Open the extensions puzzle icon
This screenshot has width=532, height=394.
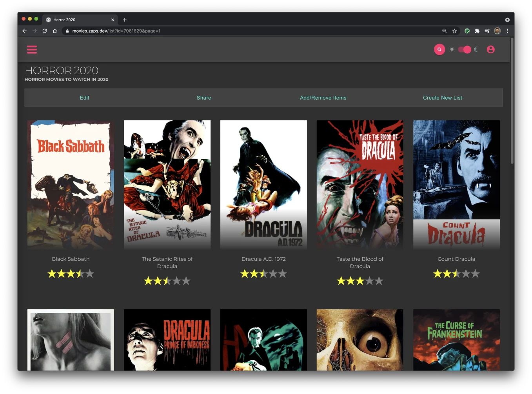click(x=477, y=31)
